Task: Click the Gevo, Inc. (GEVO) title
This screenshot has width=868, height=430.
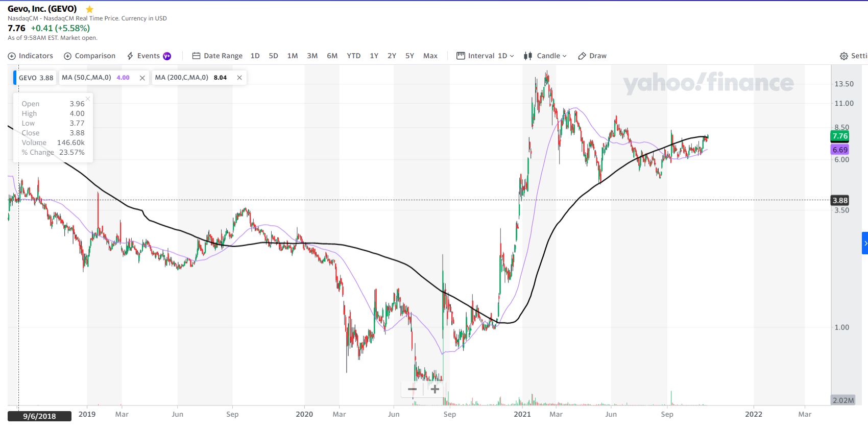Action: click(42, 9)
